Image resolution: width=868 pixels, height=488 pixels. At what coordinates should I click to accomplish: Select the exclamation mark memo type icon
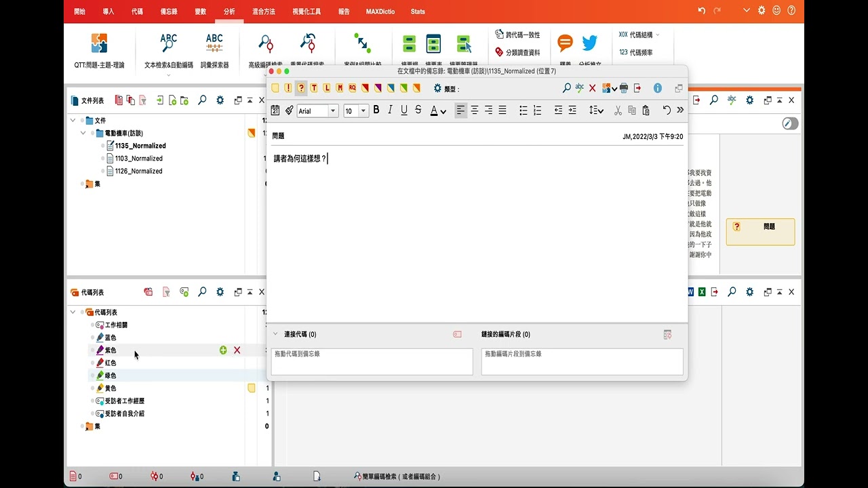click(288, 88)
